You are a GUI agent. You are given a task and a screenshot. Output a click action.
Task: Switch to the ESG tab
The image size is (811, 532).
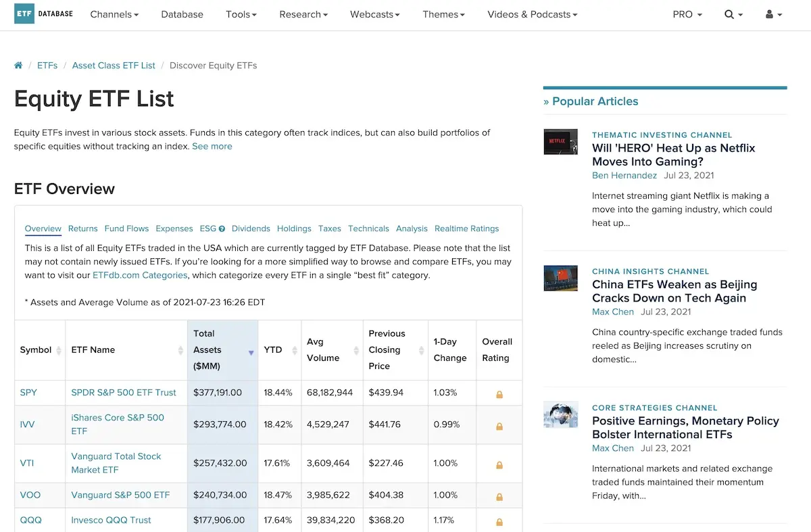tap(208, 228)
